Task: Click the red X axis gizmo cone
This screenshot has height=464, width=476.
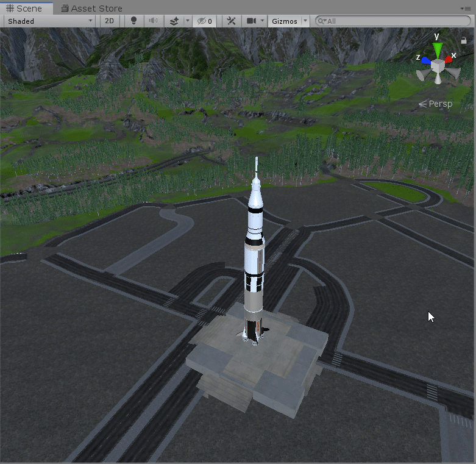Action: (450, 59)
